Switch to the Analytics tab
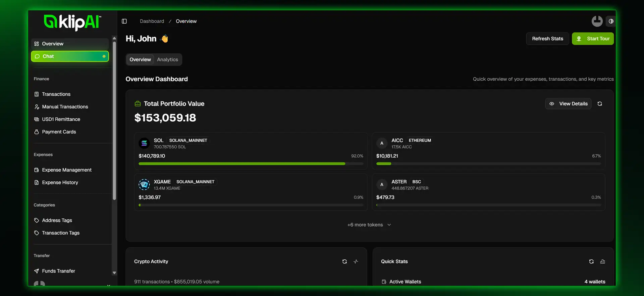Viewport: 644px width, 296px height. pos(167,59)
